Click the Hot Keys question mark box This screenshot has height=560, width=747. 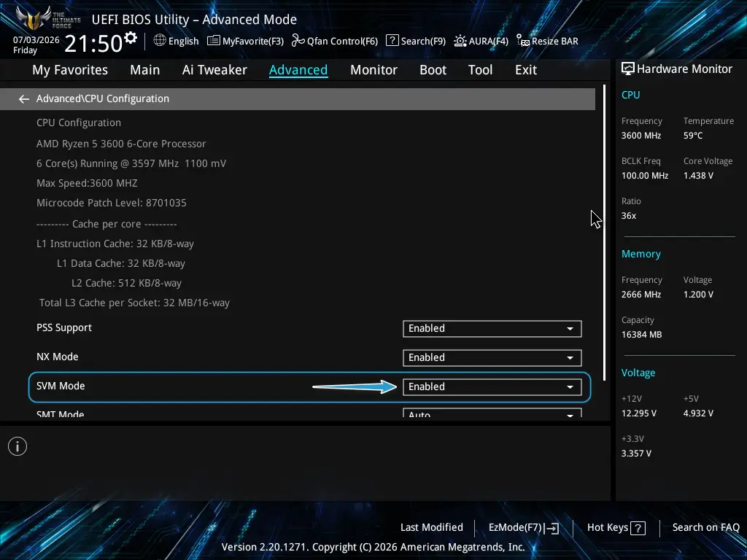click(638, 528)
